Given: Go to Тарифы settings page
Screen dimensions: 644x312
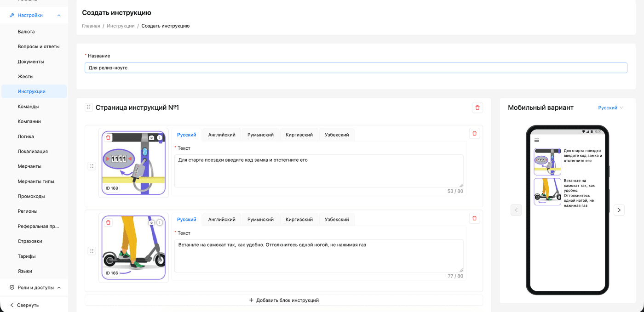Looking at the screenshot, I should pyautogui.click(x=27, y=256).
